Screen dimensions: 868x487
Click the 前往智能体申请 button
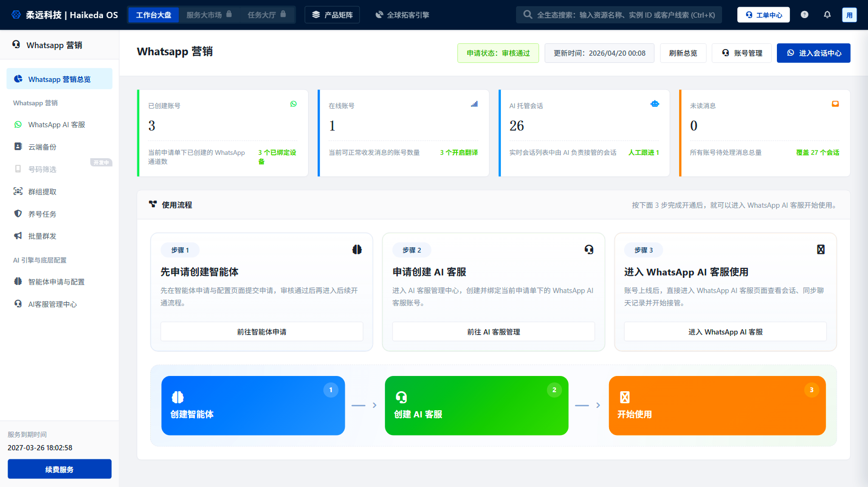pyautogui.click(x=262, y=332)
